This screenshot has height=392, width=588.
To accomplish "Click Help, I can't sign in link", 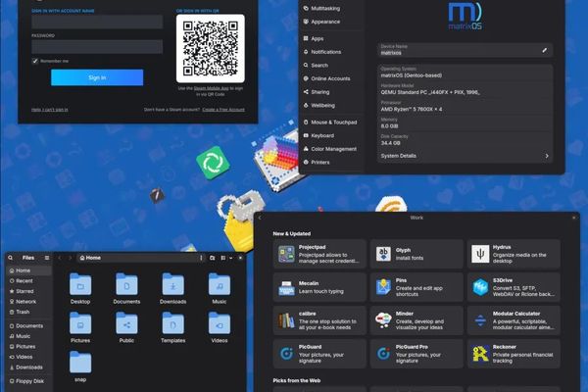I will (x=50, y=110).
